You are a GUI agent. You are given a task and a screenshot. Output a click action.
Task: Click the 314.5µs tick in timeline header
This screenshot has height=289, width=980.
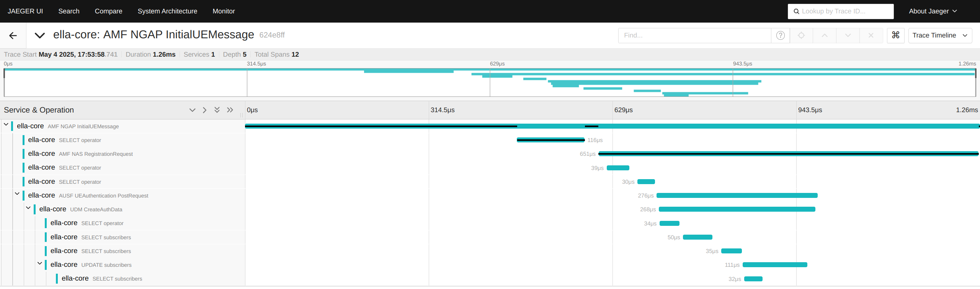click(x=443, y=110)
